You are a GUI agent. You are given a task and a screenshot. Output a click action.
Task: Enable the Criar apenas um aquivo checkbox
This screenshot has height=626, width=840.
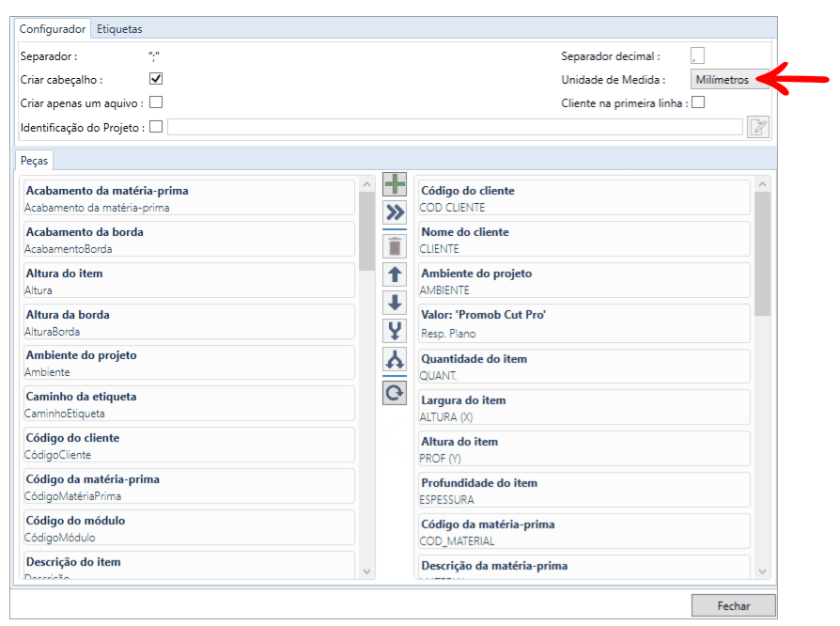click(x=156, y=102)
